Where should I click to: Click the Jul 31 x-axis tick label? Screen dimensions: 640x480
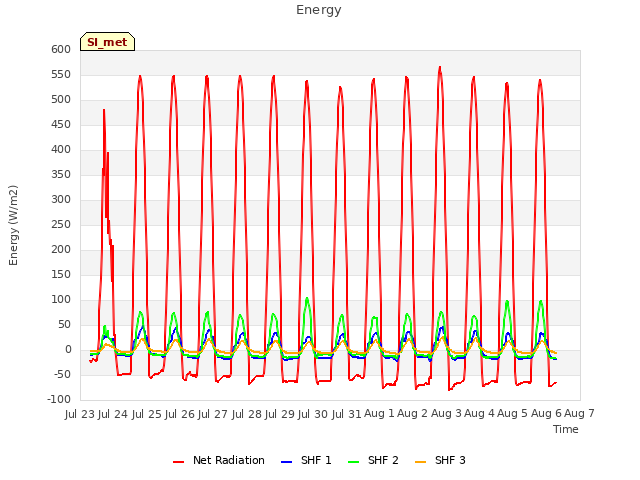346,414
